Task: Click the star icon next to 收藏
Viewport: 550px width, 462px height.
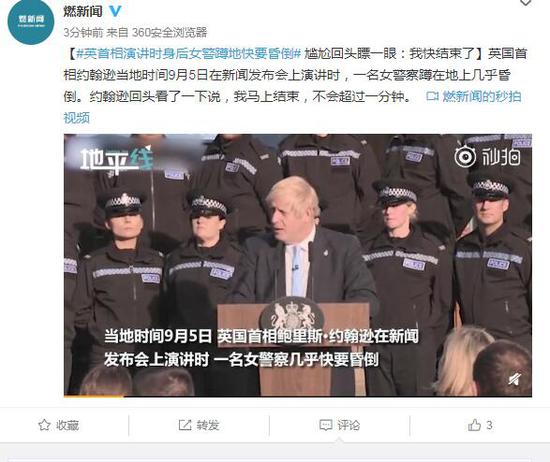Action: (x=44, y=425)
